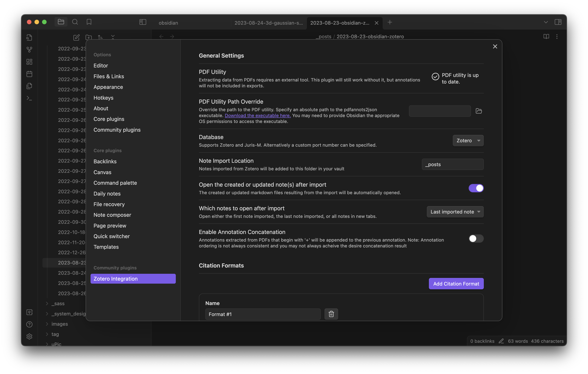Open the command palette ribbon icon
The height and width of the screenshot is (374, 588).
pos(29,98)
